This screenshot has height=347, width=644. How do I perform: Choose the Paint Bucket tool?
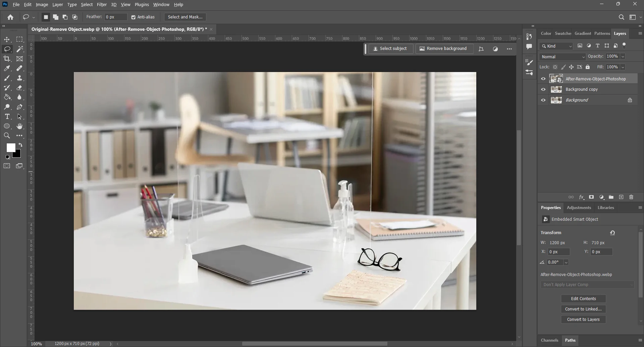[7, 97]
